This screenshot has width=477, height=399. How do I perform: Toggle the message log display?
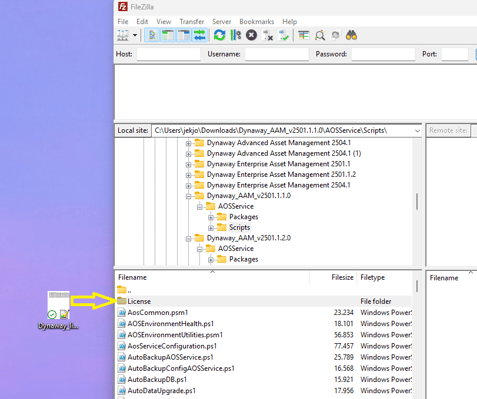tap(152, 35)
